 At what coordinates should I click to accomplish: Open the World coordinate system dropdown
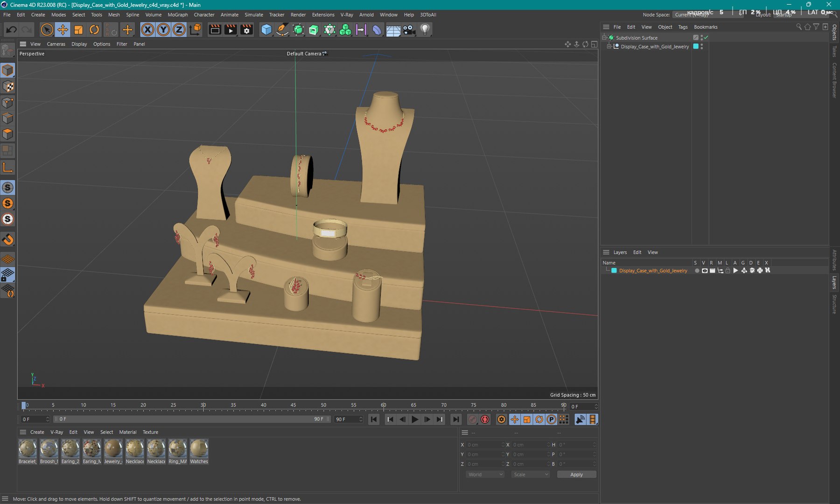tap(485, 475)
